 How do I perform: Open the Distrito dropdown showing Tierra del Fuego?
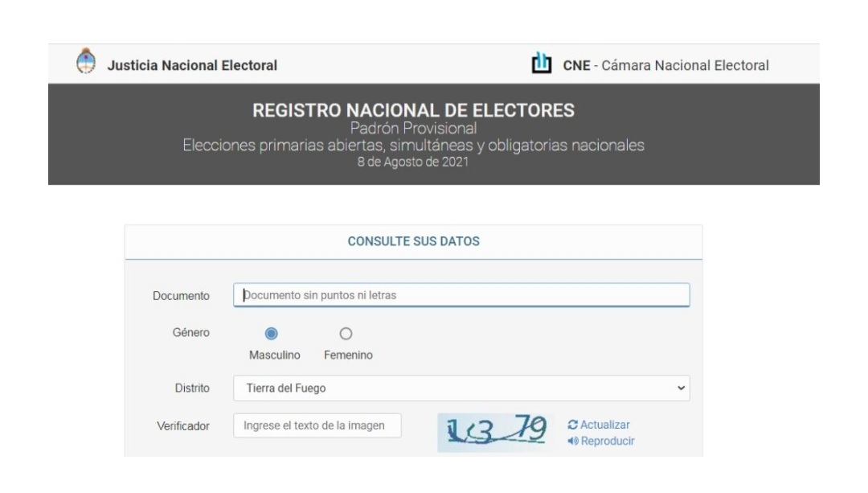point(461,388)
